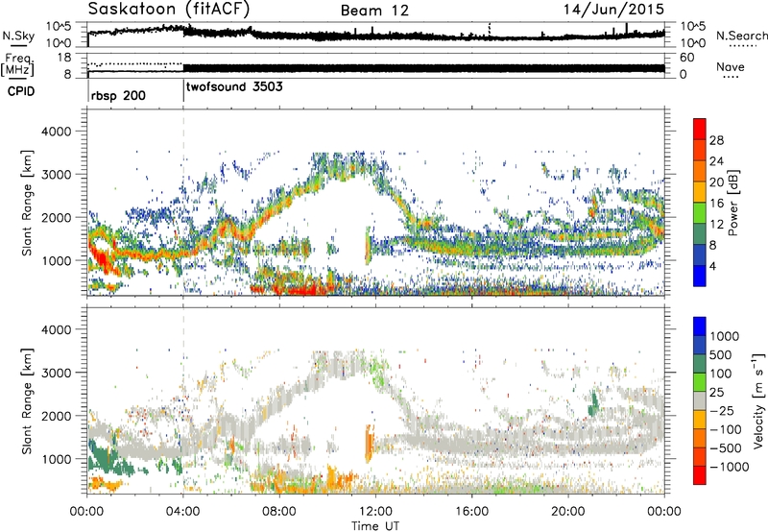This screenshot has width=768, height=532.
Task: Click the '20:00' time axis label
Action: pyautogui.click(x=567, y=512)
